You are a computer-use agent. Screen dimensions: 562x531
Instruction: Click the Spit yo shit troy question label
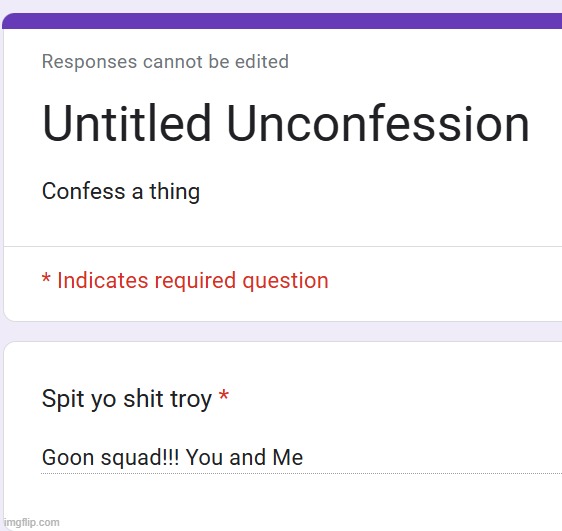[x=127, y=399]
